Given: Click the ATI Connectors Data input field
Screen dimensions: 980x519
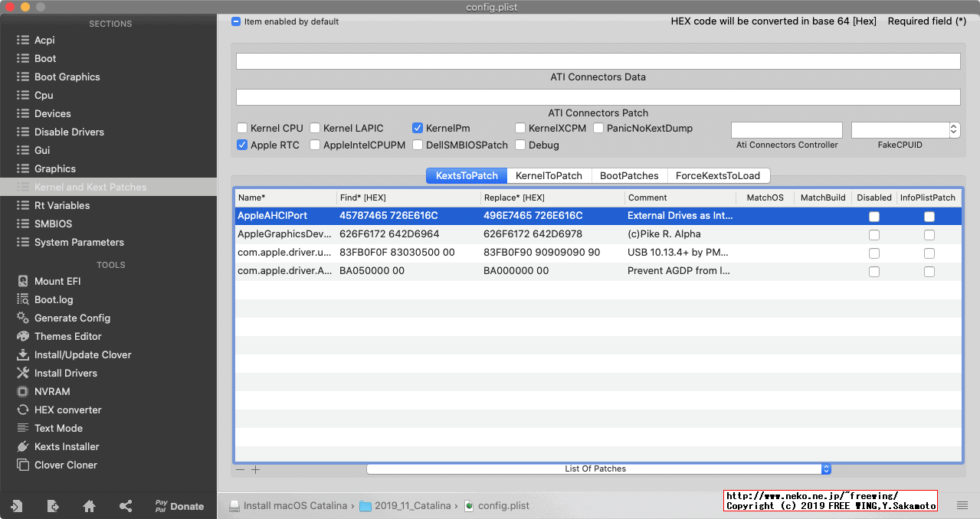Looking at the screenshot, I should tap(598, 60).
